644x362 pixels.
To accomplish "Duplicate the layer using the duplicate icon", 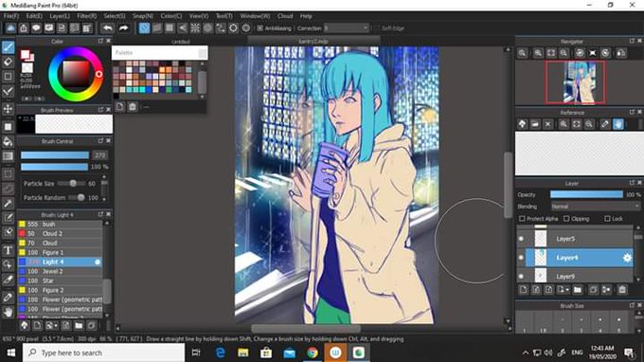I will pyautogui.click(x=594, y=290).
